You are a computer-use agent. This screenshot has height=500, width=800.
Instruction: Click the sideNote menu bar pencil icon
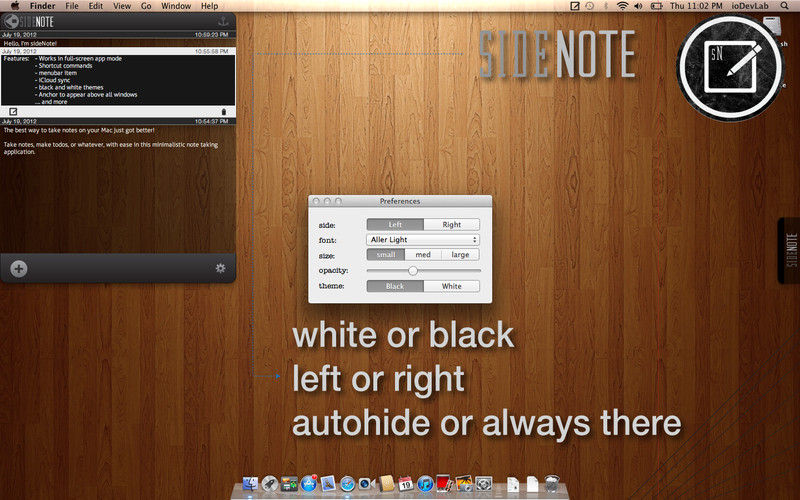(574, 6)
